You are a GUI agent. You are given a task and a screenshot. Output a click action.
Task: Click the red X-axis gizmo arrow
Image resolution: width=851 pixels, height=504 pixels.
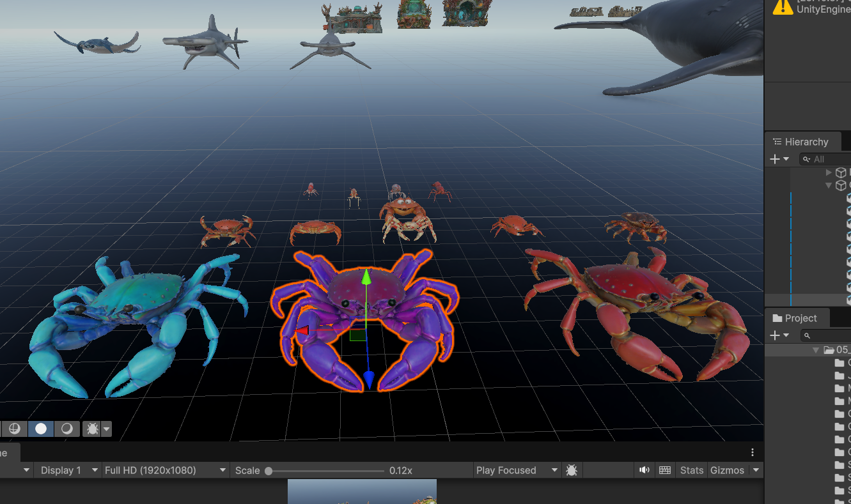(x=302, y=330)
